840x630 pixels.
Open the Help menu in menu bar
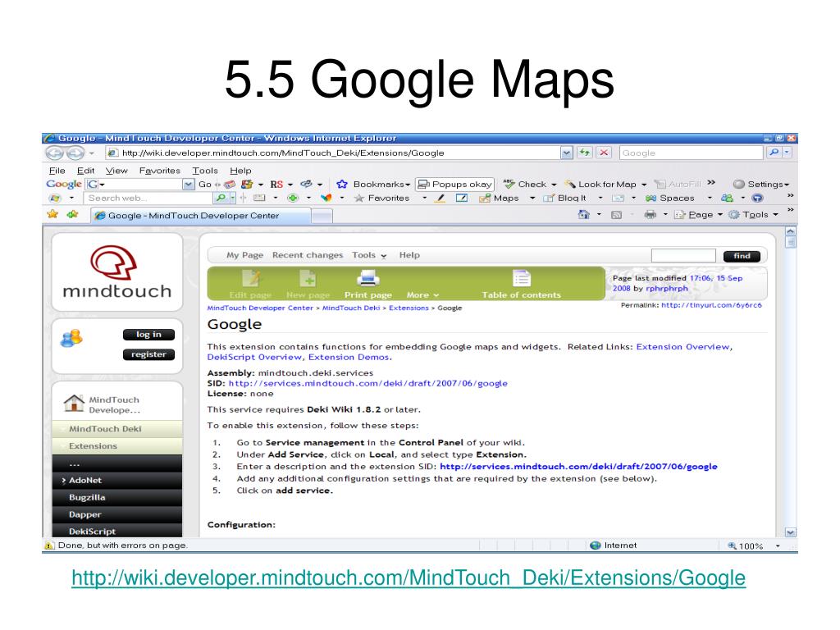(240, 171)
